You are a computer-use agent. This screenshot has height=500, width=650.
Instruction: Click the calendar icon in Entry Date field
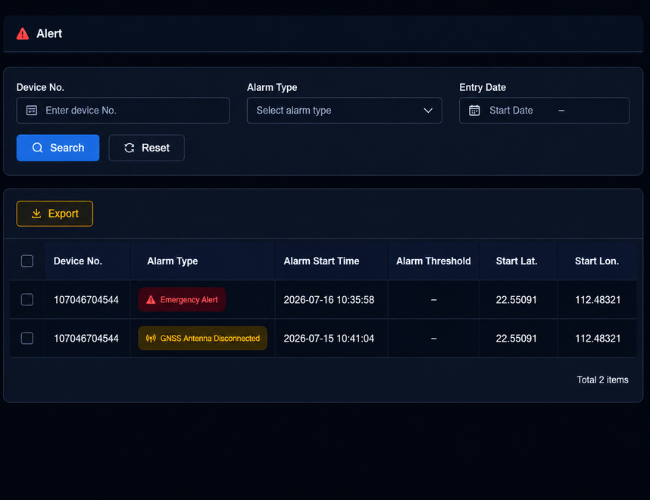(474, 110)
